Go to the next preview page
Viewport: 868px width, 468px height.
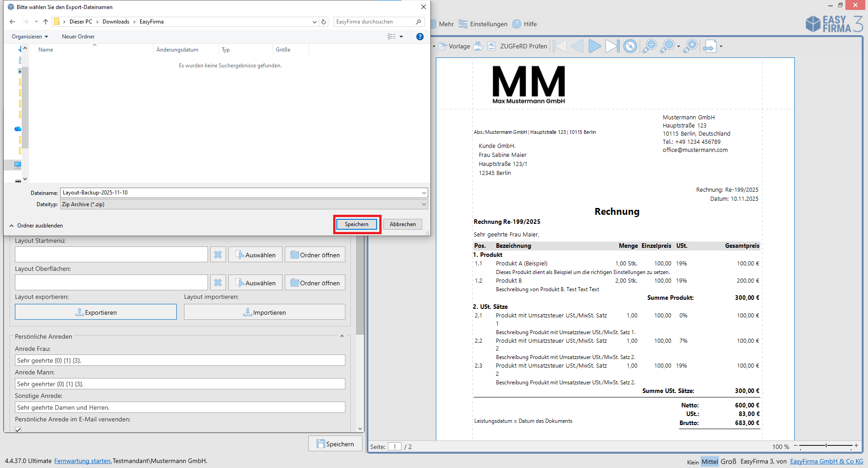click(594, 46)
